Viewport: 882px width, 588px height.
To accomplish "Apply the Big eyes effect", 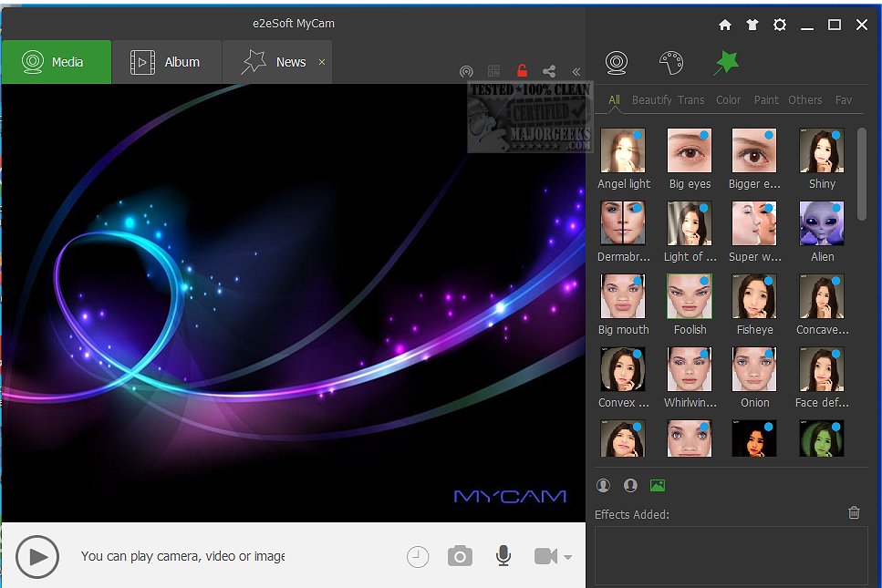I will [x=689, y=150].
